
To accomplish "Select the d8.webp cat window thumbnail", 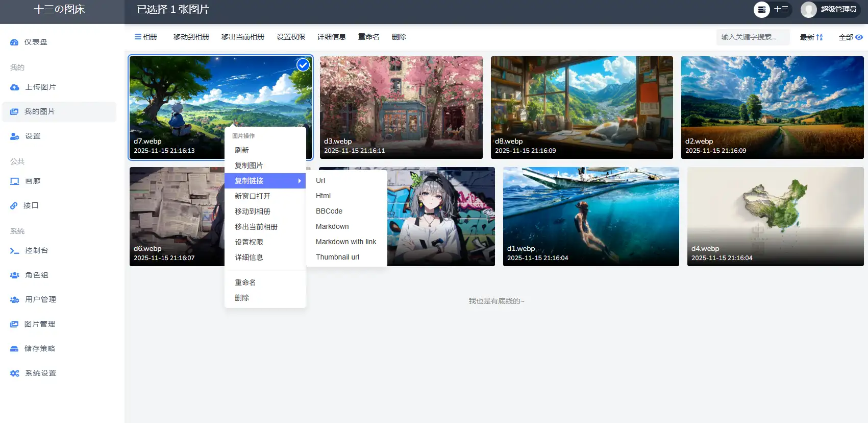I will pos(582,107).
